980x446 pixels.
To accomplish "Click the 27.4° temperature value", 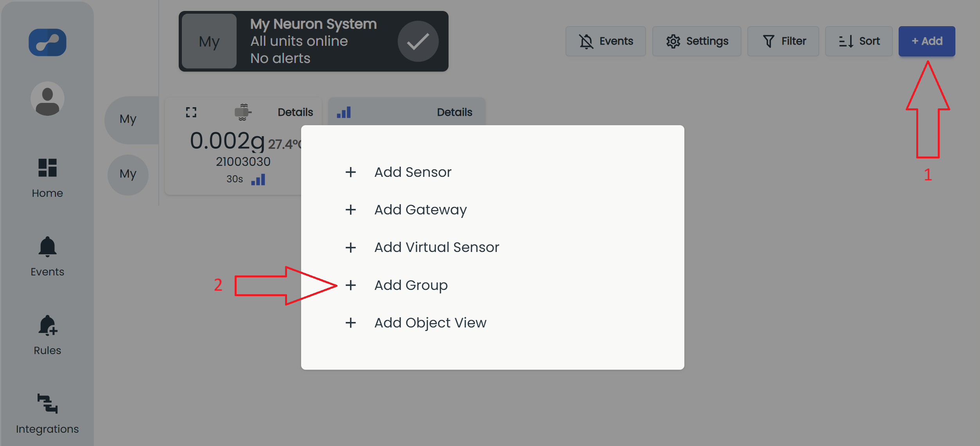I will 284,144.
